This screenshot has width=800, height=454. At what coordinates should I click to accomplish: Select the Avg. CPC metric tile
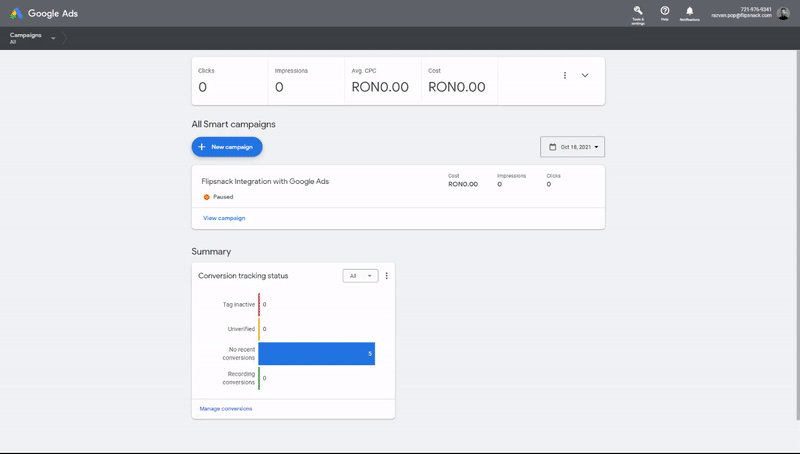click(x=383, y=81)
